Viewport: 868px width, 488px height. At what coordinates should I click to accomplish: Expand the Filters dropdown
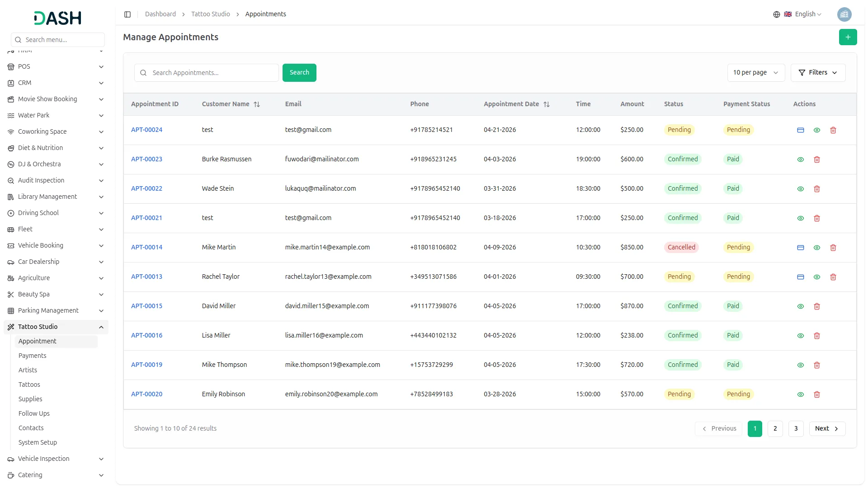[x=817, y=73]
